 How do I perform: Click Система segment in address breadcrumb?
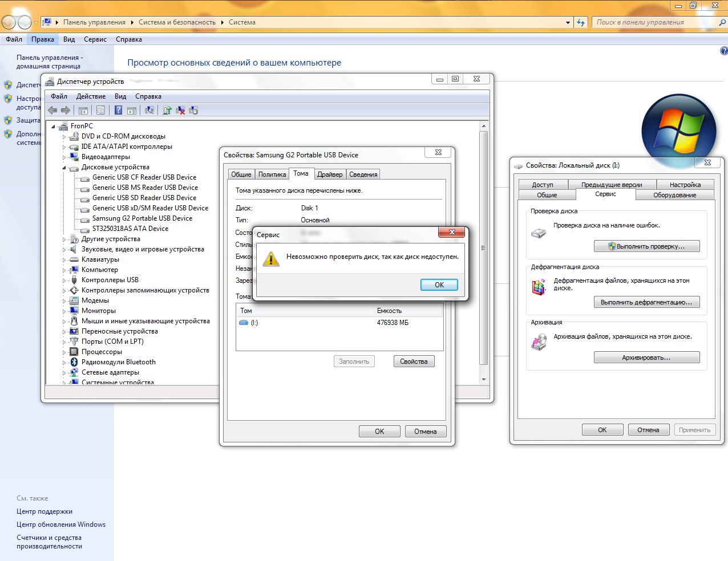242,22
